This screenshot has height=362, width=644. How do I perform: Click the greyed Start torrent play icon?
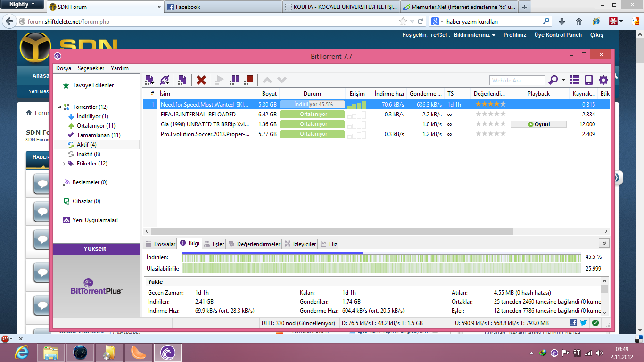pyautogui.click(x=219, y=80)
